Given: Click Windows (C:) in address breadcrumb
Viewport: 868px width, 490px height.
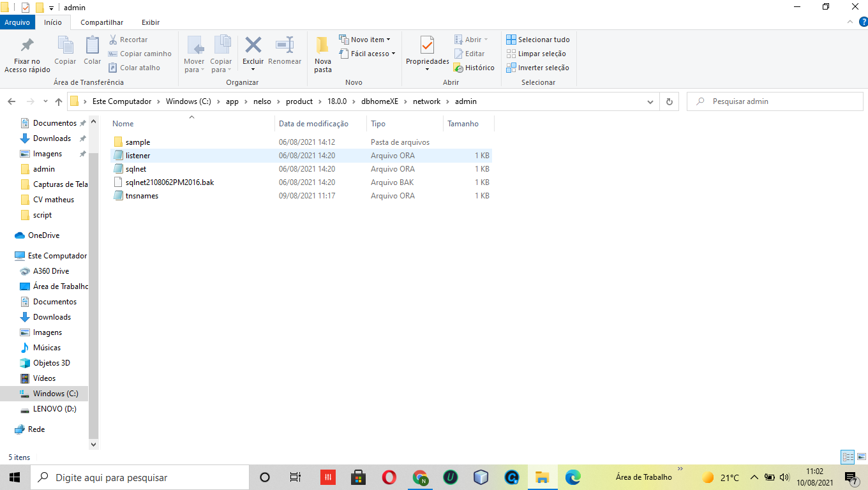Looking at the screenshot, I should pyautogui.click(x=188, y=101).
